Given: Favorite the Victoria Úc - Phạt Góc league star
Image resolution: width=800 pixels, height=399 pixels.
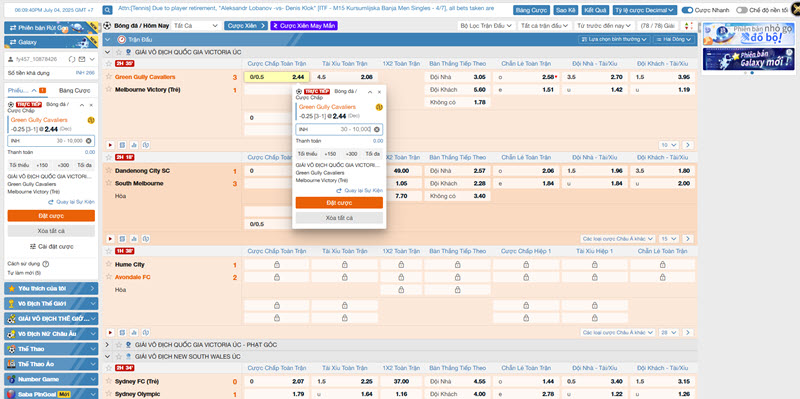Looking at the screenshot, I should pos(118,344).
